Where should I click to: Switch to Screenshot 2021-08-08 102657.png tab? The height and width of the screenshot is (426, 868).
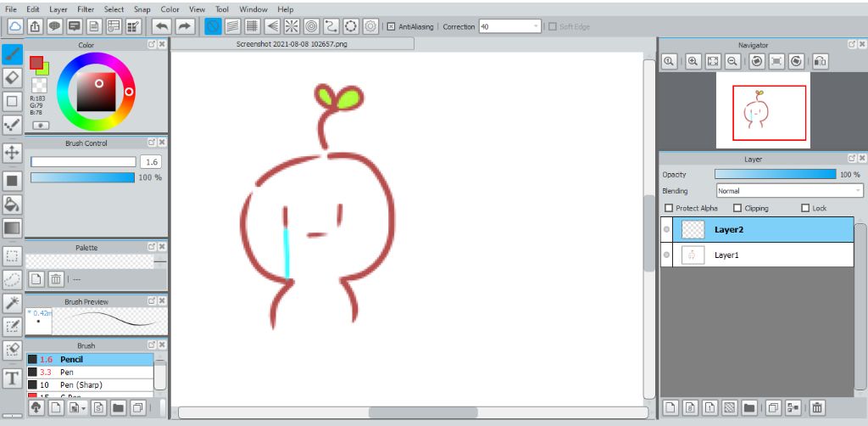[292, 44]
